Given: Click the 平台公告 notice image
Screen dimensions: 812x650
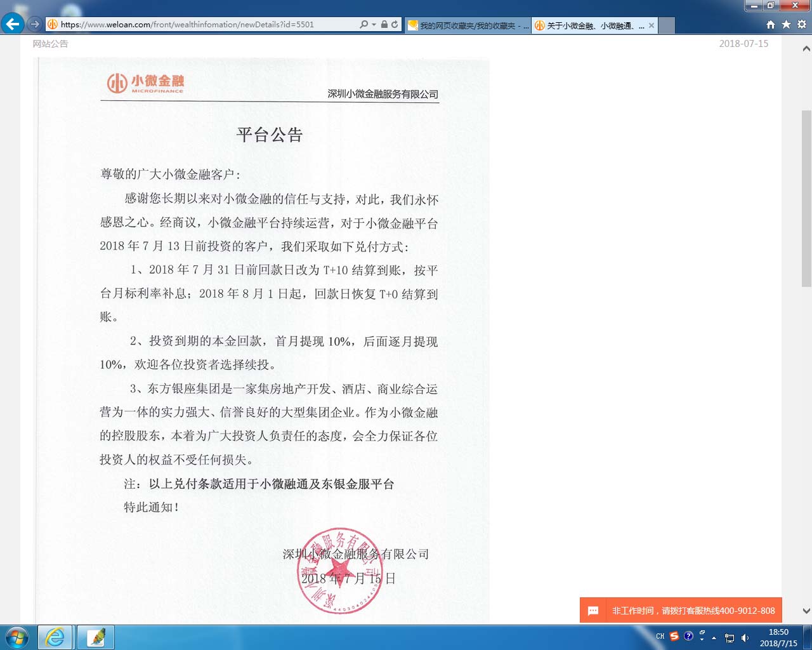Looking at the screenshot, I should pyautogui.click(x=261, y=340).
